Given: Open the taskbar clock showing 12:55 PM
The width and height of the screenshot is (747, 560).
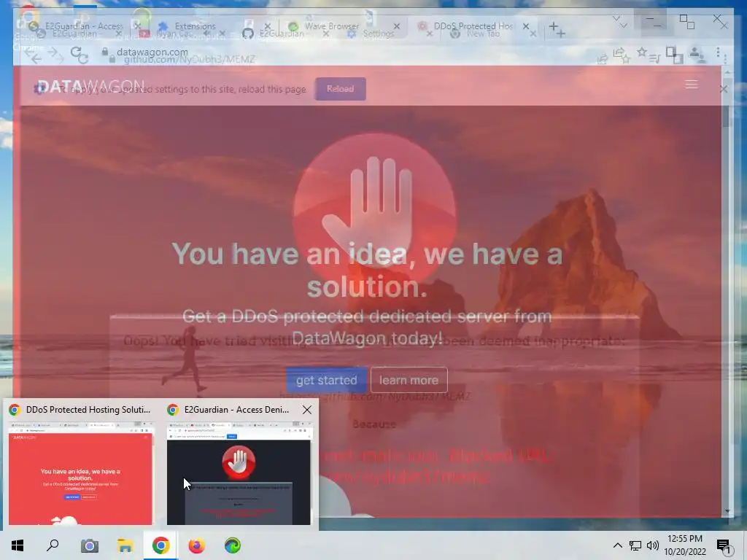Looking at the screenshot, I should coord(685,545).
